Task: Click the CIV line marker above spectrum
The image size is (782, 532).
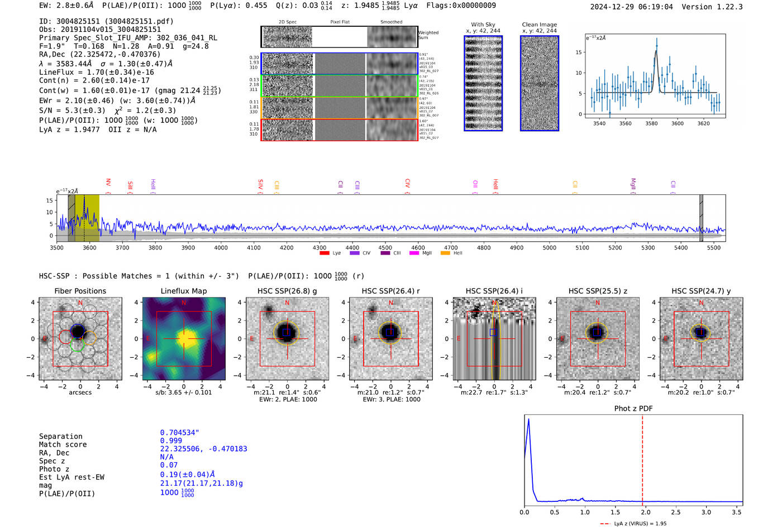Action: pos(408,186)
